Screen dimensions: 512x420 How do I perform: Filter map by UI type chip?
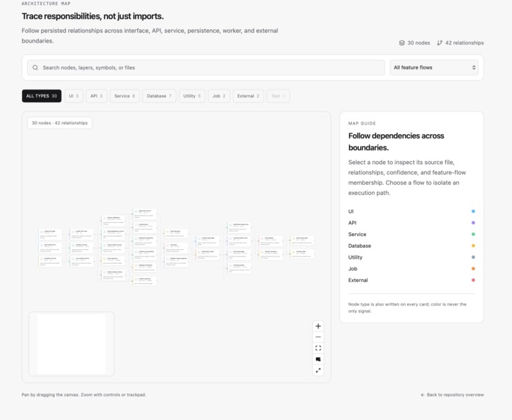[x=74, y=96]
